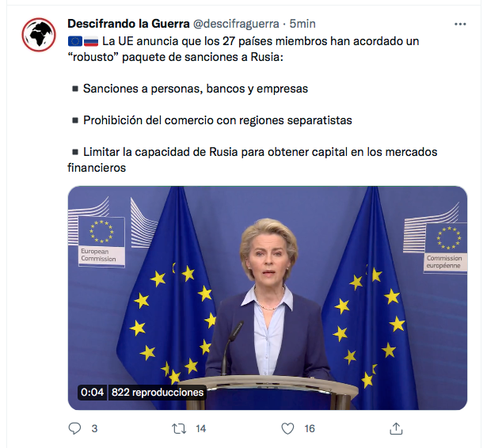Open the three-dot more options menu

[460, 25]
